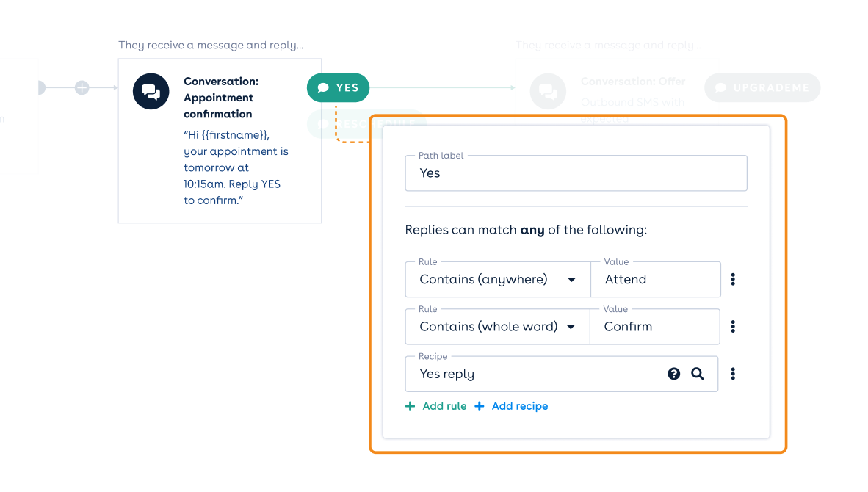Open the kebab menu beside the Confirm rule
Screen dimensions: 868x492
click(732, 326)
